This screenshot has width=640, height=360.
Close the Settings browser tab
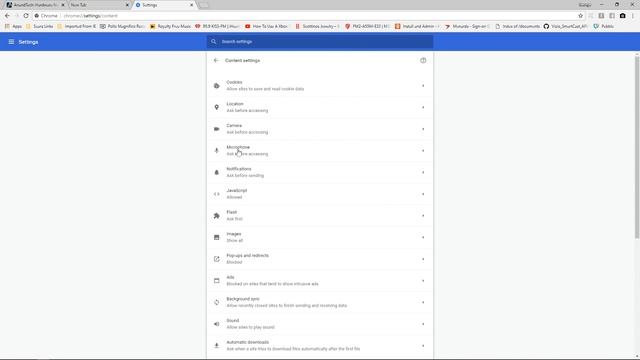point(191,5)
